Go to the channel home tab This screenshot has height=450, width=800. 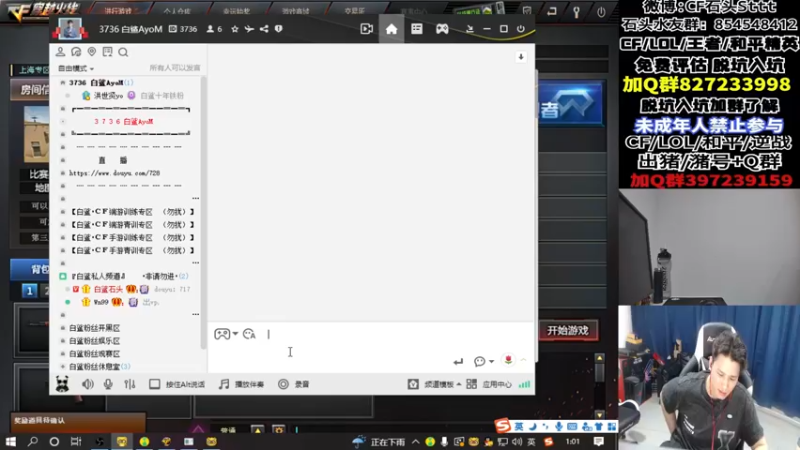point(391,29)
